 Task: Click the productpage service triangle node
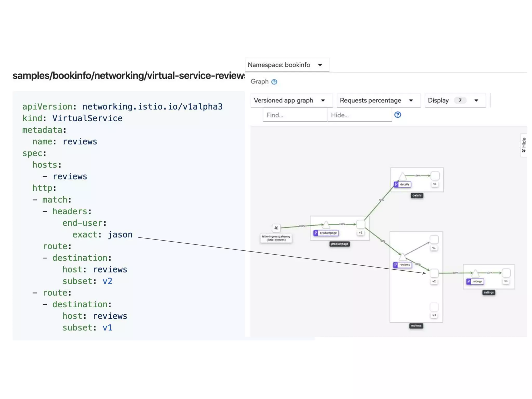[x=326, y=225]
